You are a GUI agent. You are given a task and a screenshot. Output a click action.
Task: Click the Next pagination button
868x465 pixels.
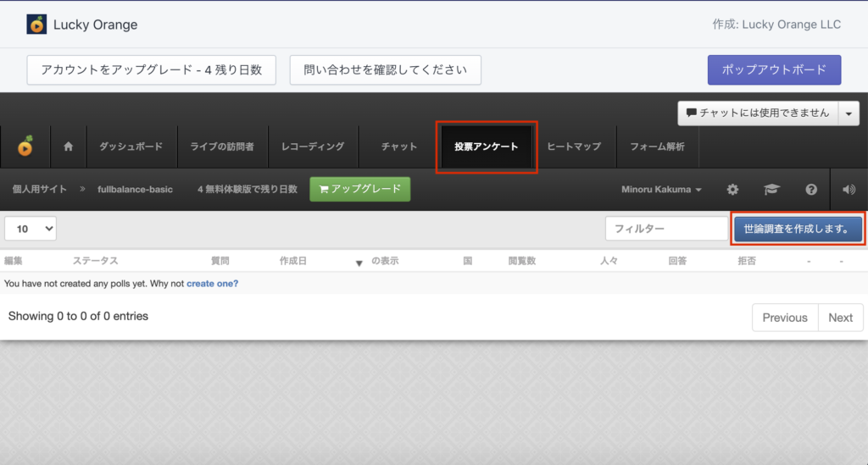[x=840, y=318]
